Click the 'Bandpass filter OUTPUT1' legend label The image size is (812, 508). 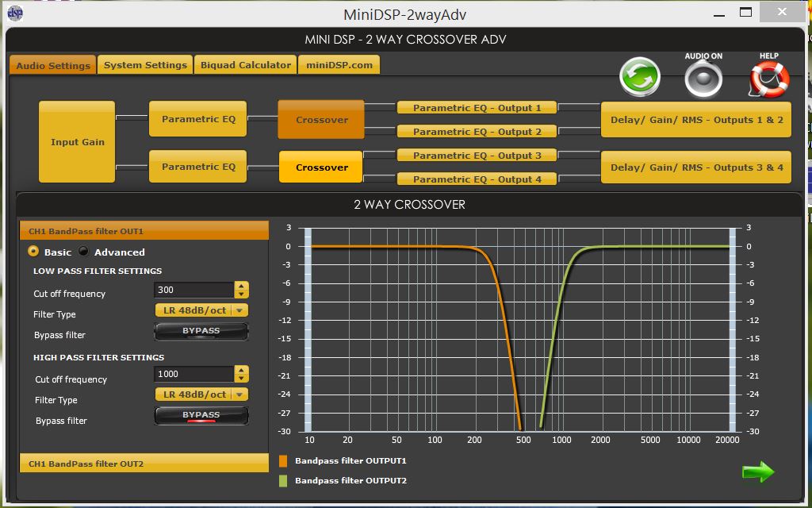point(350,460)
